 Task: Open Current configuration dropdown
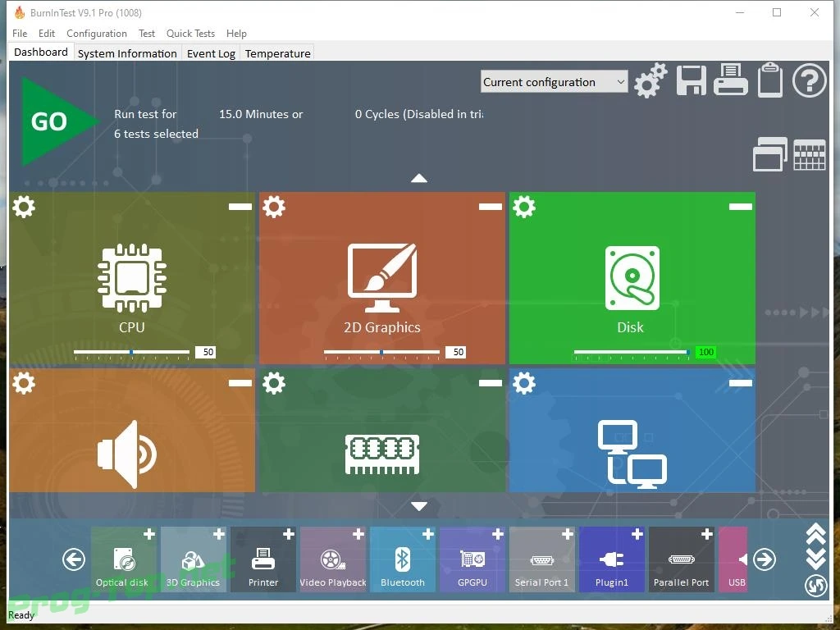pyautogui.click(x=554, y=82)
